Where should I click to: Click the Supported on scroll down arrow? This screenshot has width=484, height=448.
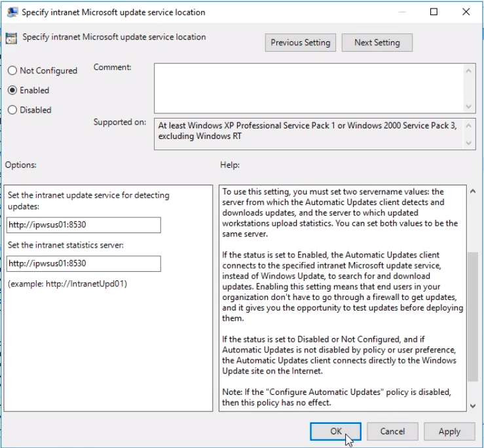(x=468, y=143)
